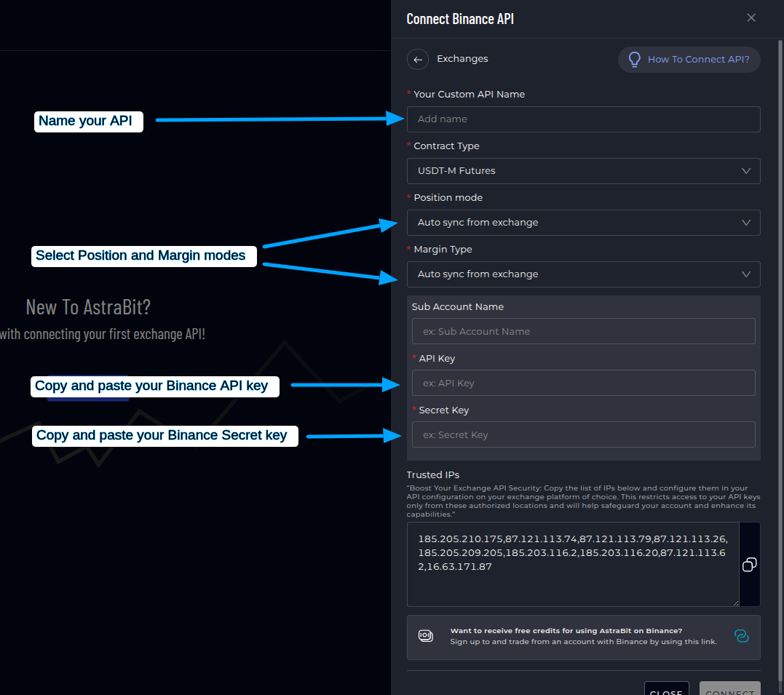Click the CONNECT button

730,688
